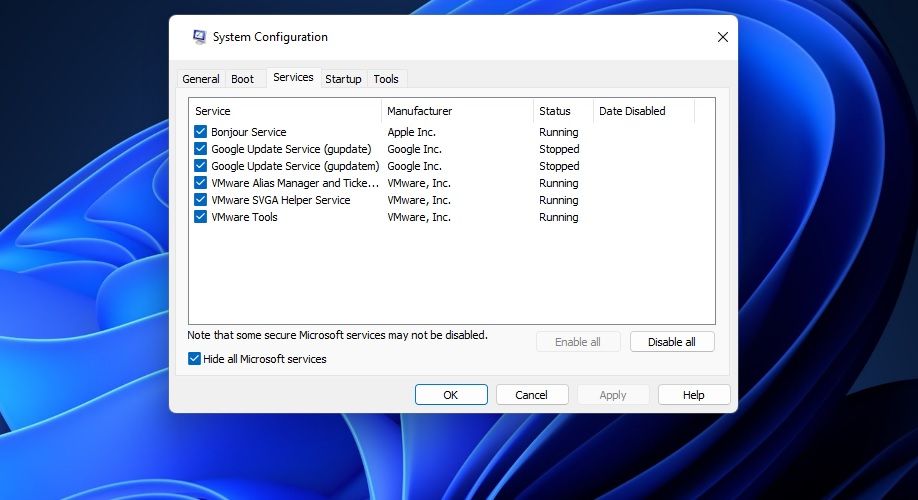Screen dimensions: 918x500
Task: Click Running status of Bonjour Service
Action: click(559, 132)
